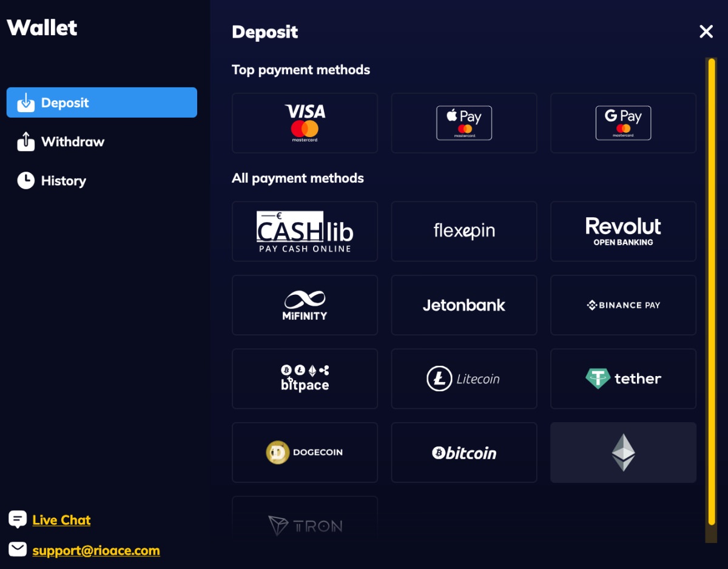Select bitpace crypto payment
The width and height of the screenshot is (728, 569).
[305, 379]
